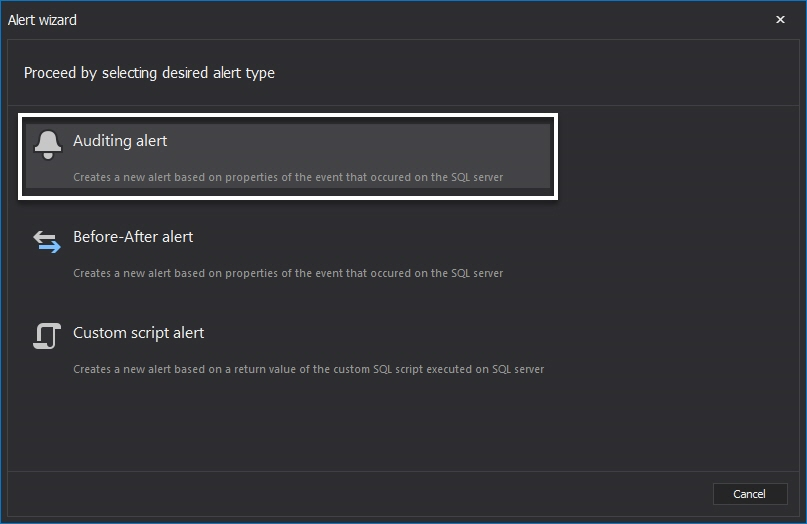Screen dimensions: 807x524
Task: Click the title bar's empty space left of the close X
Action: coord(422,20)
